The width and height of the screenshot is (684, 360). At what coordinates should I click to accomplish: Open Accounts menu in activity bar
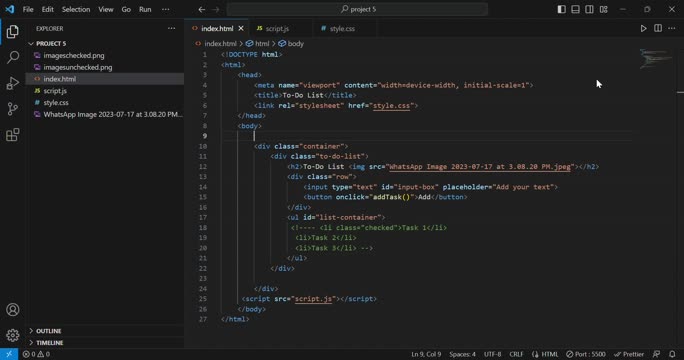click(13, 309)
